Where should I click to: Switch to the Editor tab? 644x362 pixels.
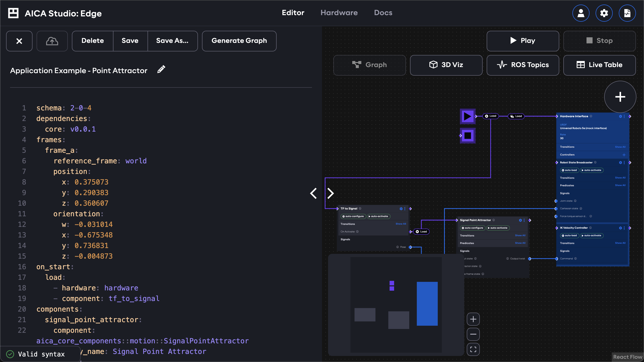pos(293,13)
